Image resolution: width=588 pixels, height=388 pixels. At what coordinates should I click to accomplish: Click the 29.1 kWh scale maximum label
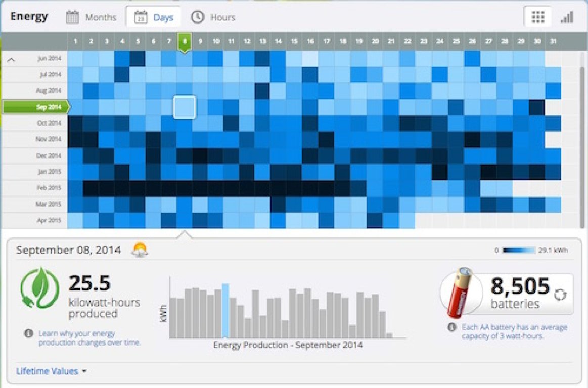point(553,250)
